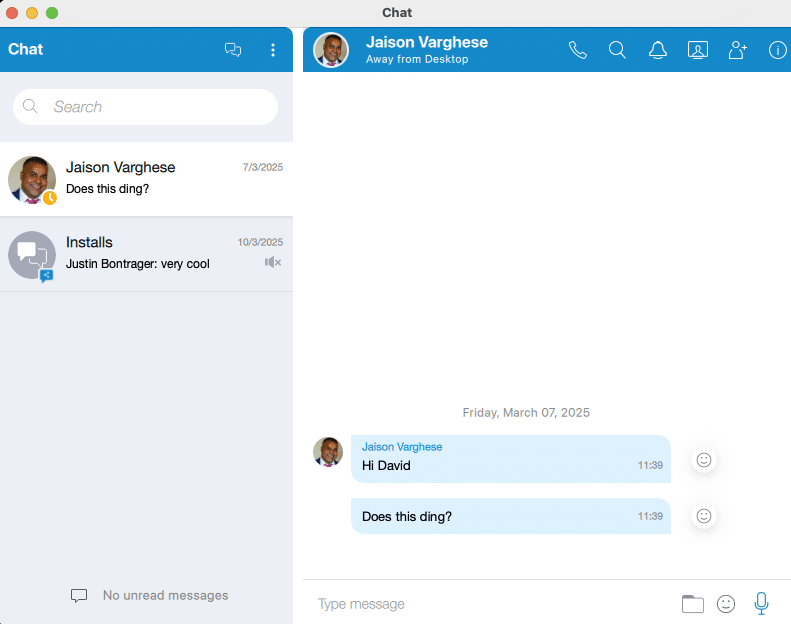Image resolution: width=791 pixels, height=624 pixels.
Task: Toggle mute icon on Installs conversation
Action: tap(272, 262)
